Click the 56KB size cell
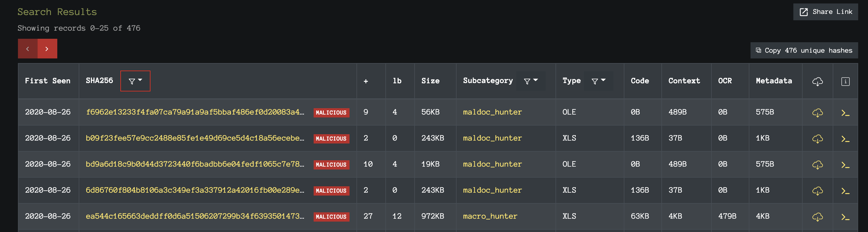The height and width of the screenshot is (232, 868). click(x=430, y=112)
